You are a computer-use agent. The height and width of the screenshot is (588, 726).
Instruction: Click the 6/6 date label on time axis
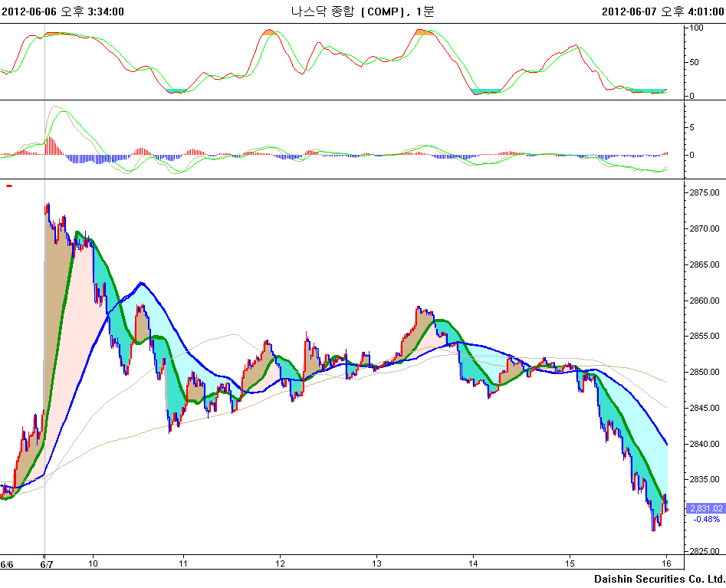pyautogui.click(x=7, y=564)
